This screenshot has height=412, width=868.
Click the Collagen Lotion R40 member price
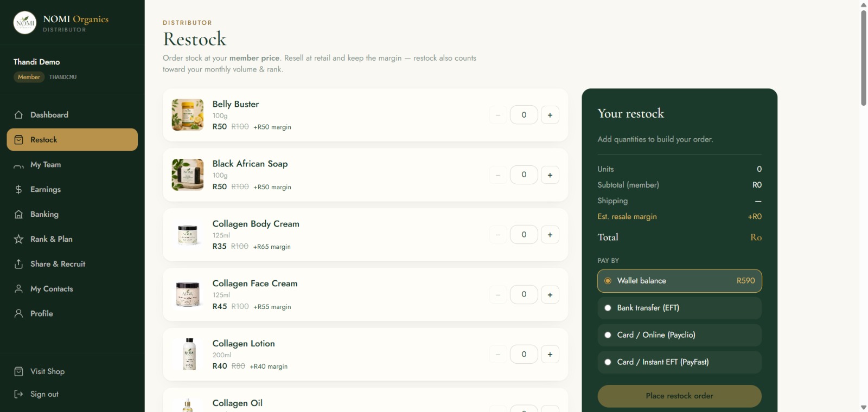coord(220,366)
